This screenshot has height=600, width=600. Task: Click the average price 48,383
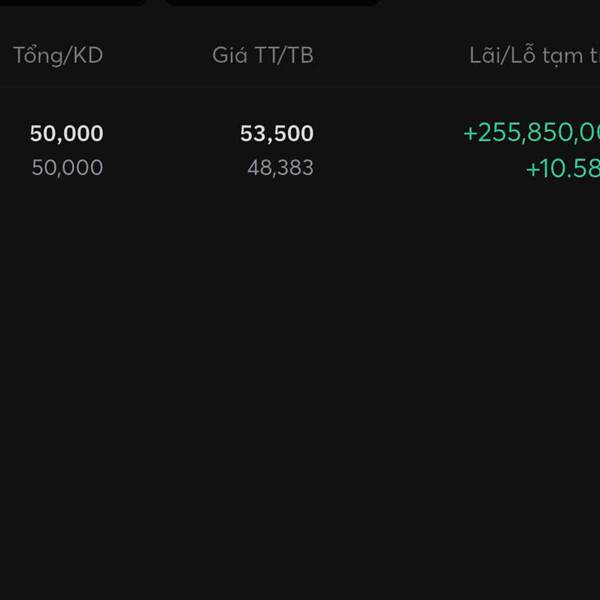pyautogui.click(x=280, y=168)
